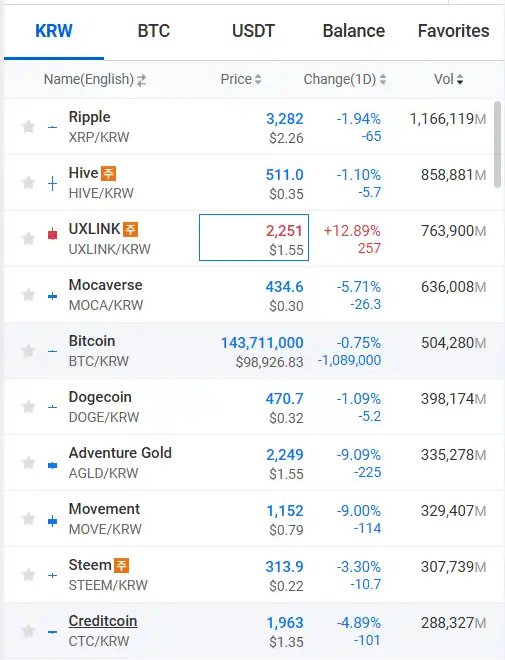Click the orange caution badge beside UXLINK
505x660 pixels.
click(x=130, y=229)
